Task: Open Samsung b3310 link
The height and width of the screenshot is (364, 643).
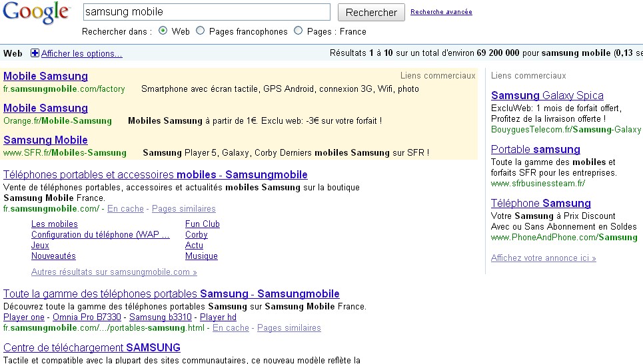Action: point(161,317)
